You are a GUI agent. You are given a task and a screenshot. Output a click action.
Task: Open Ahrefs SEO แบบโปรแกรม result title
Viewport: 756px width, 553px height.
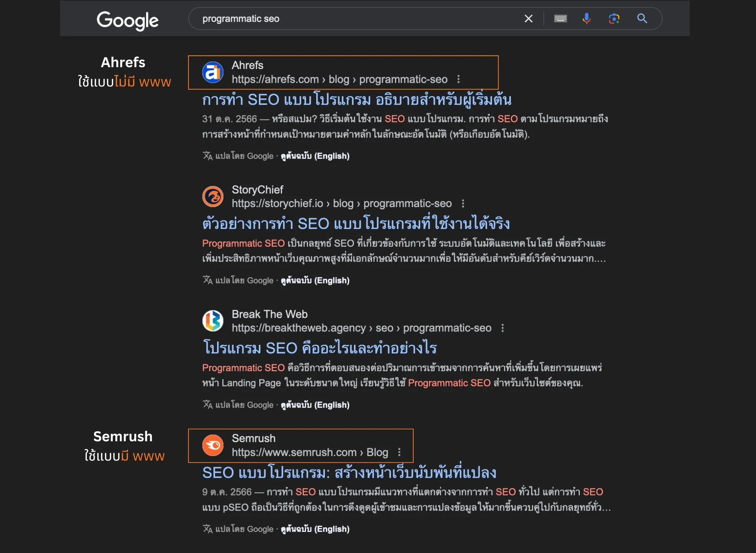[x=357, y=100]
